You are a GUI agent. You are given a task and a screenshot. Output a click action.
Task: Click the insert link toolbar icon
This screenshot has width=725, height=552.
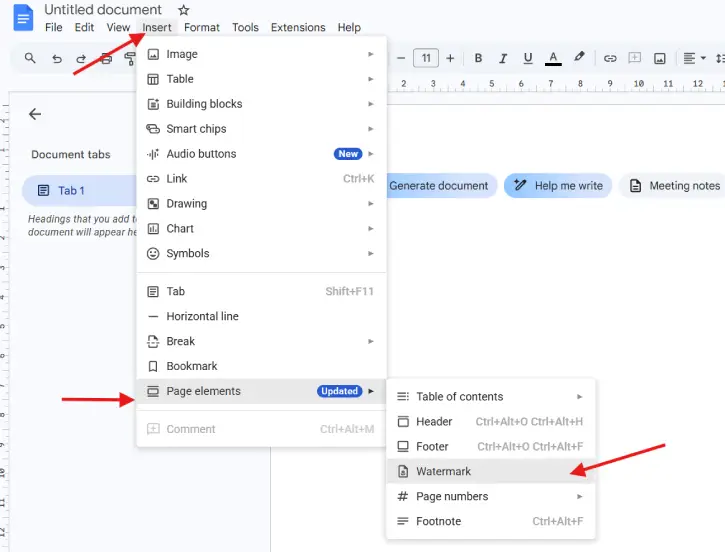(610, 58)
